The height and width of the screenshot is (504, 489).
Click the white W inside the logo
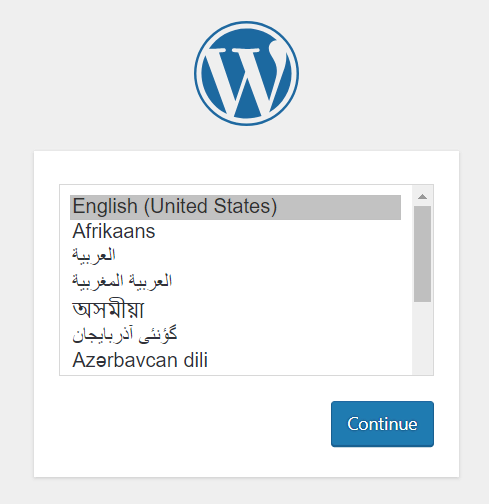click(247, 78)
